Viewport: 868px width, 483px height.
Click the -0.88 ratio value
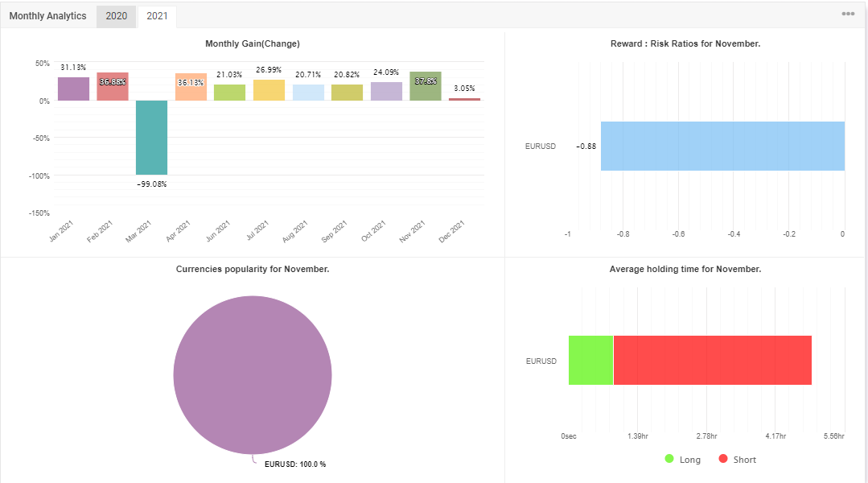pos(586,147)
